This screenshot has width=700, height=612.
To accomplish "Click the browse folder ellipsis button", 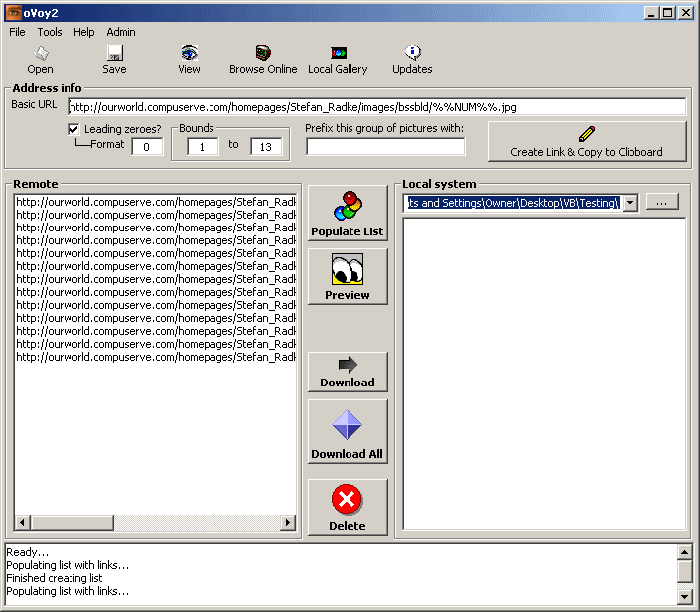I will pos(662,203).
